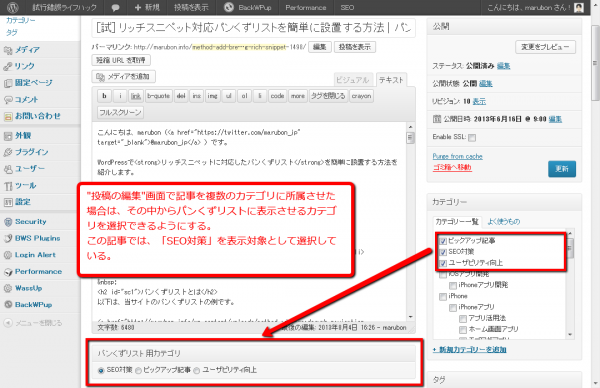Uncheck the ピックアップ記事 category checkbox
600x388 pixels.
443,241
